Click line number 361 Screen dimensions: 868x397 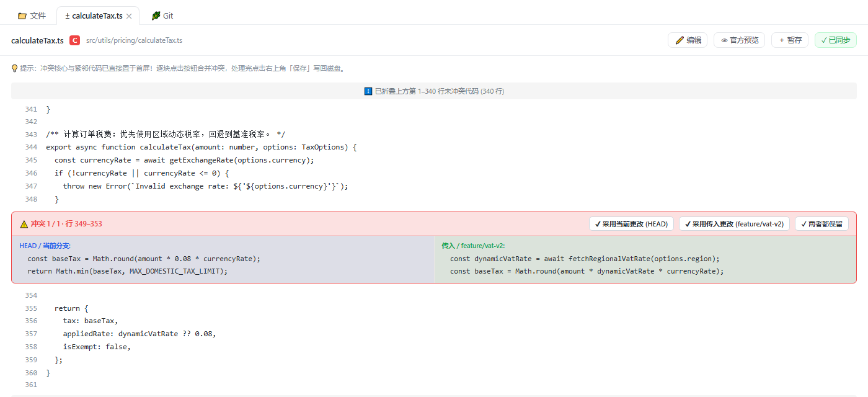31,385
